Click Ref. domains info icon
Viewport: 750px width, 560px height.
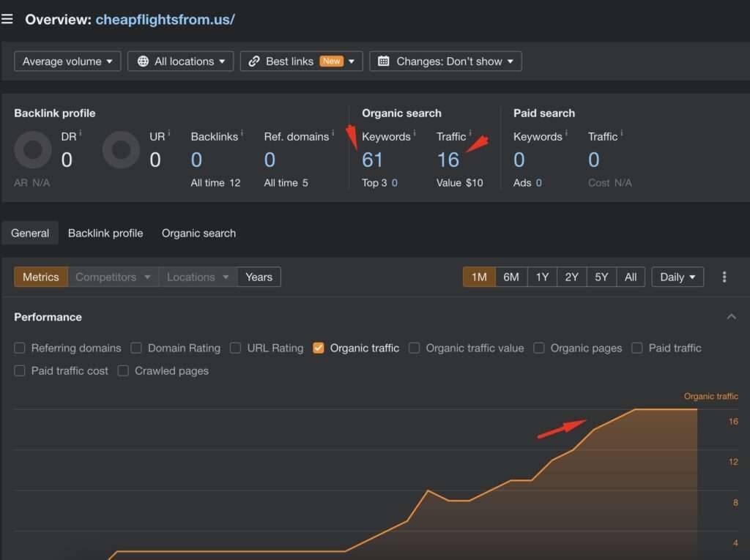point(333,133)
